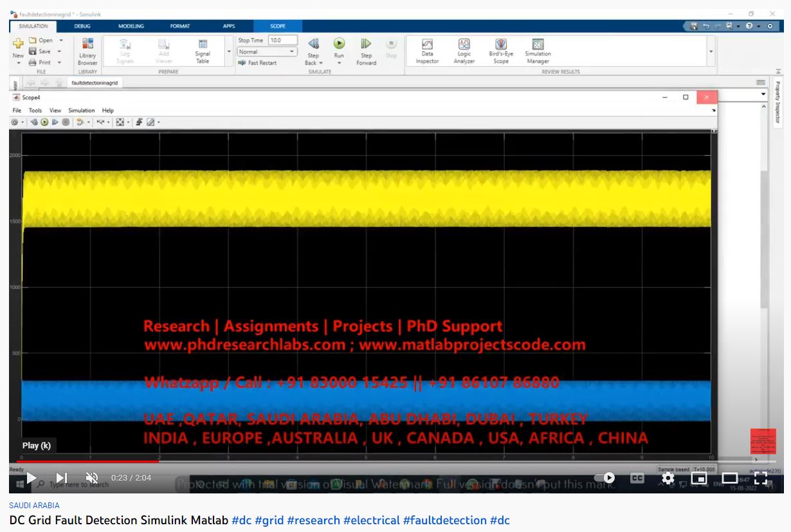The image size is (791, 532).
Task: Enter fullscreen mode
Action: (761, 478)
